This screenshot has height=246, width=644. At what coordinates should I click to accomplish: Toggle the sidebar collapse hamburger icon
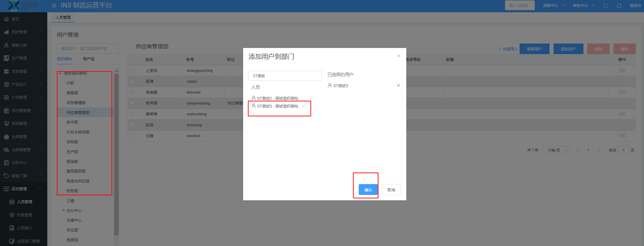[x=54, y=6]
